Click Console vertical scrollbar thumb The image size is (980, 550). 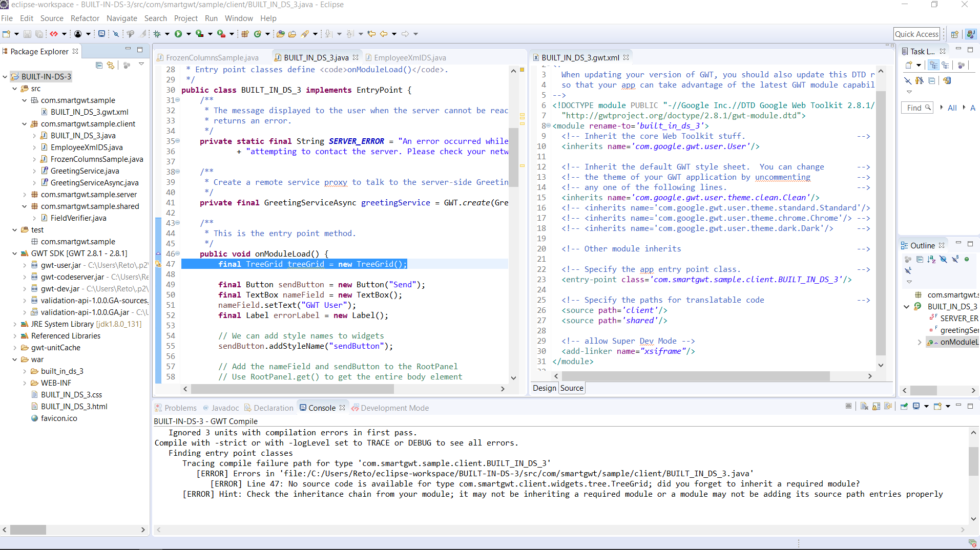pyautogui.click(x=973, y=461)
